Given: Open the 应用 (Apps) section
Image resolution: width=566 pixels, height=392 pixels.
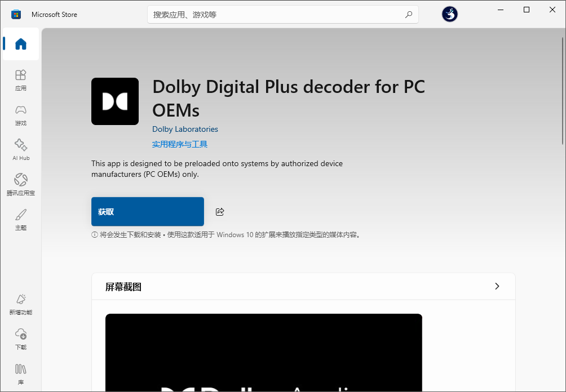Looking at the screenshot, I should coord(20,80).
